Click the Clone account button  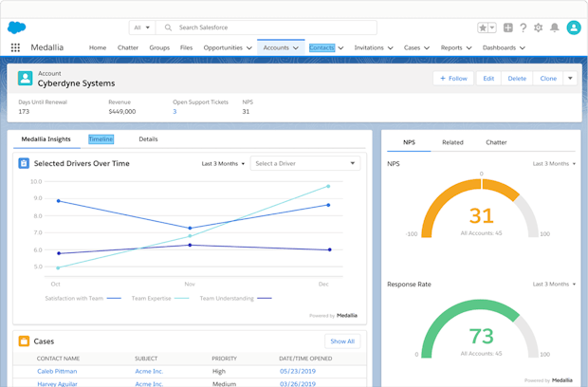(548, 79)
